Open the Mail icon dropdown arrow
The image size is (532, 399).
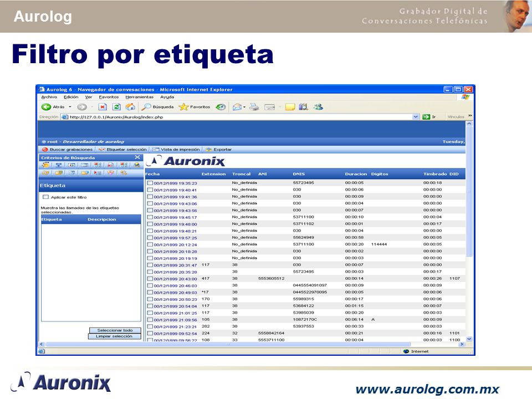244,107
